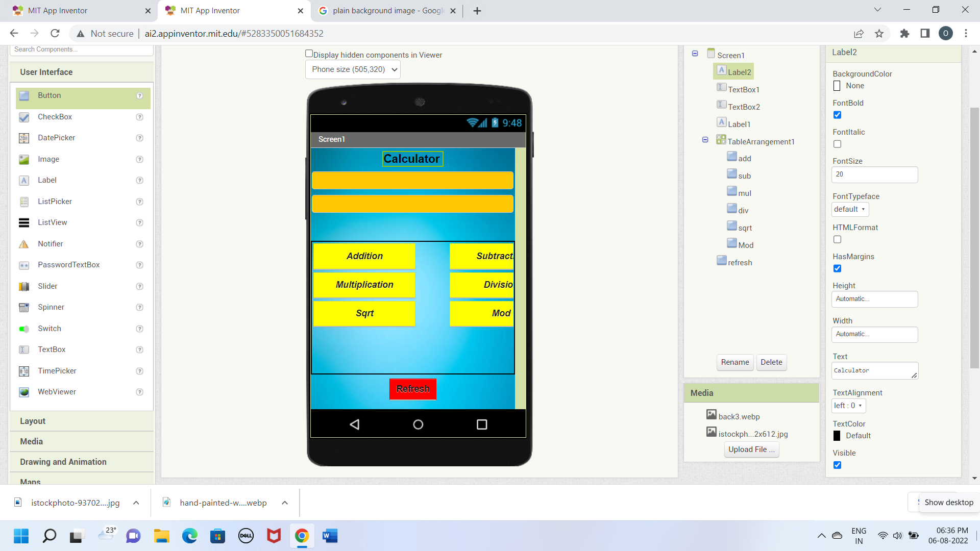Collapse the Screen1 tree node

click(695, 54)
